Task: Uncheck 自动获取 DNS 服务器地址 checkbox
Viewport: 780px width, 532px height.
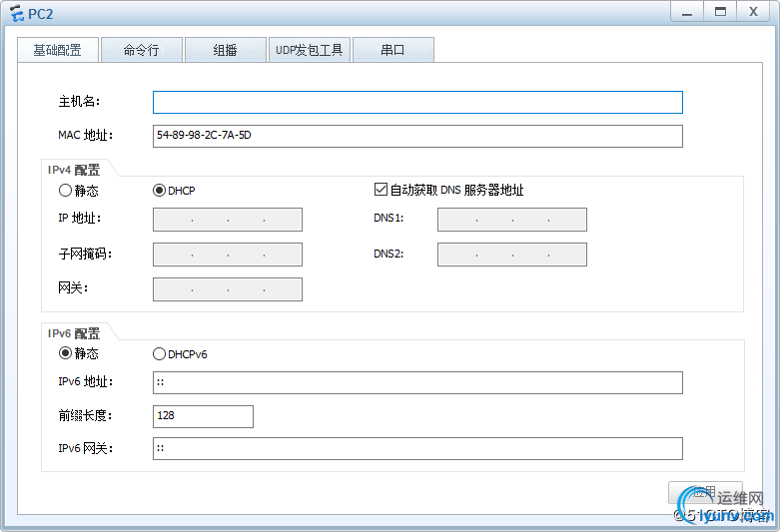Action: click(381, 190)
